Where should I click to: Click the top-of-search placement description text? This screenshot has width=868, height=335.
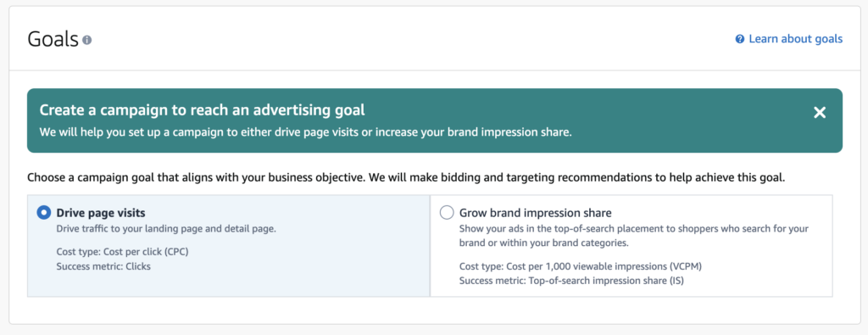point(634,235)
